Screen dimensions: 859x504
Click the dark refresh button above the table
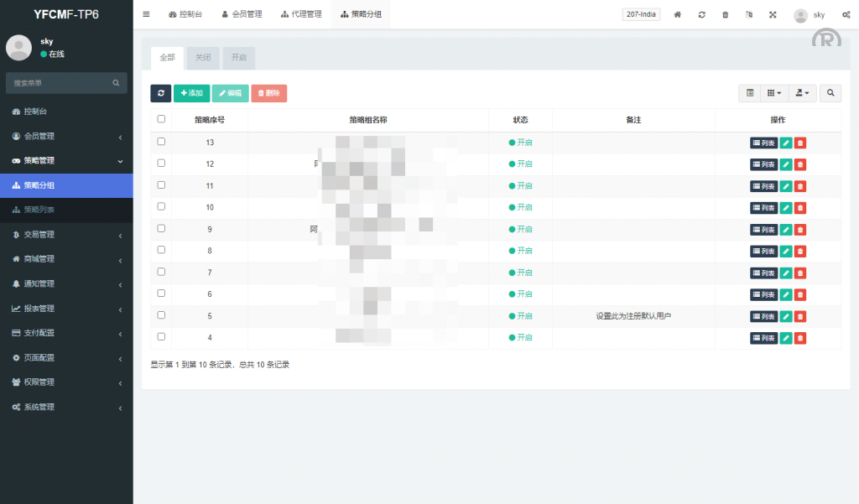(x=160, y=93)
